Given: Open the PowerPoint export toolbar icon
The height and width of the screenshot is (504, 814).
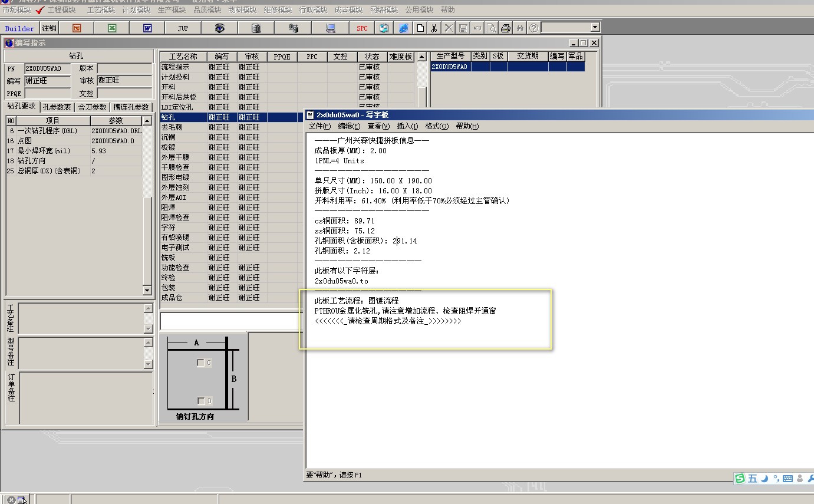Looking at the screenshot, I should click(x=77, y=28).
